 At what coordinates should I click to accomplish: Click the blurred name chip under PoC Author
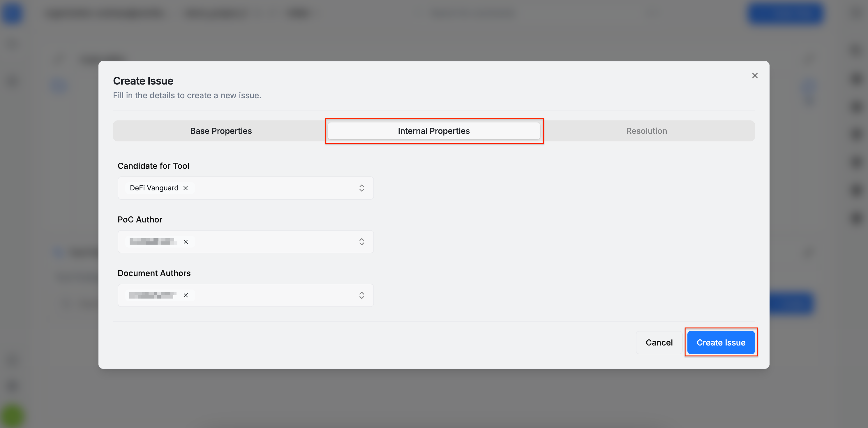(153, 242)
